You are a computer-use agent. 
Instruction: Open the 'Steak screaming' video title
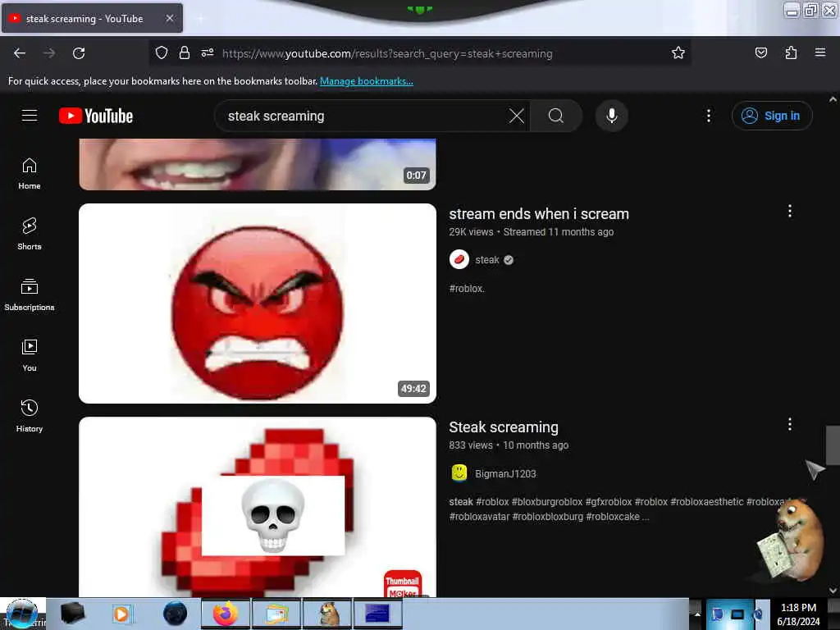[x=504, y=427]
